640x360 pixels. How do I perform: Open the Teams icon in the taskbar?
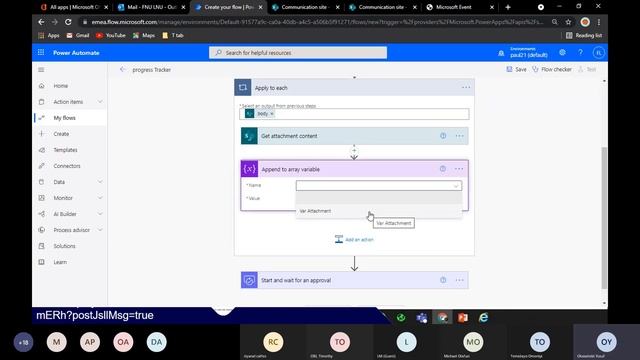[x=422, y=317]
